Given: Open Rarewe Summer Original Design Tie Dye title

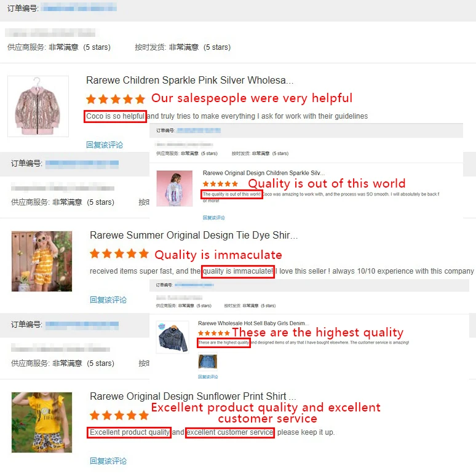Looking at the screenshot, I should [x=194, y=236].
